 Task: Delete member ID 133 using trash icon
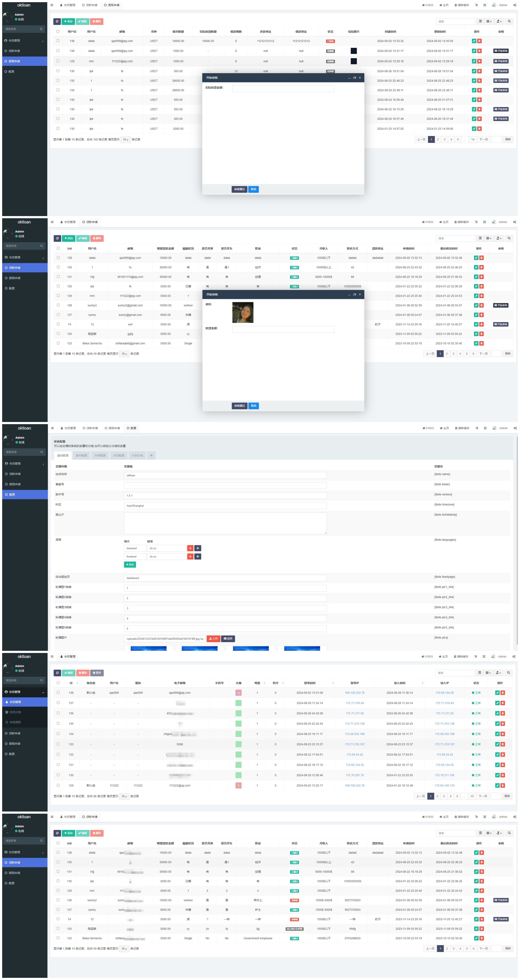pos(502,744)
